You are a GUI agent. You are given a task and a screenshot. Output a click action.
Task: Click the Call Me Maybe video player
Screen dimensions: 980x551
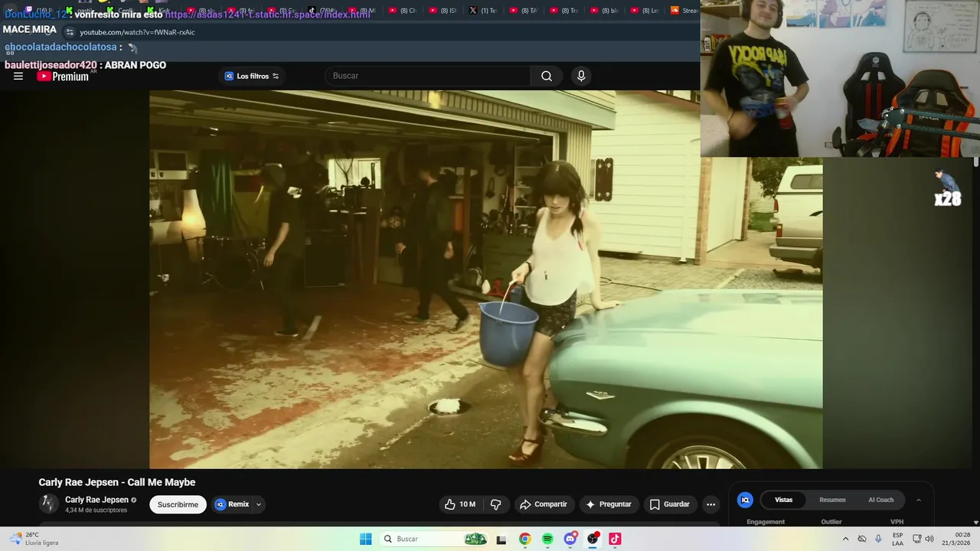point(485,279)
